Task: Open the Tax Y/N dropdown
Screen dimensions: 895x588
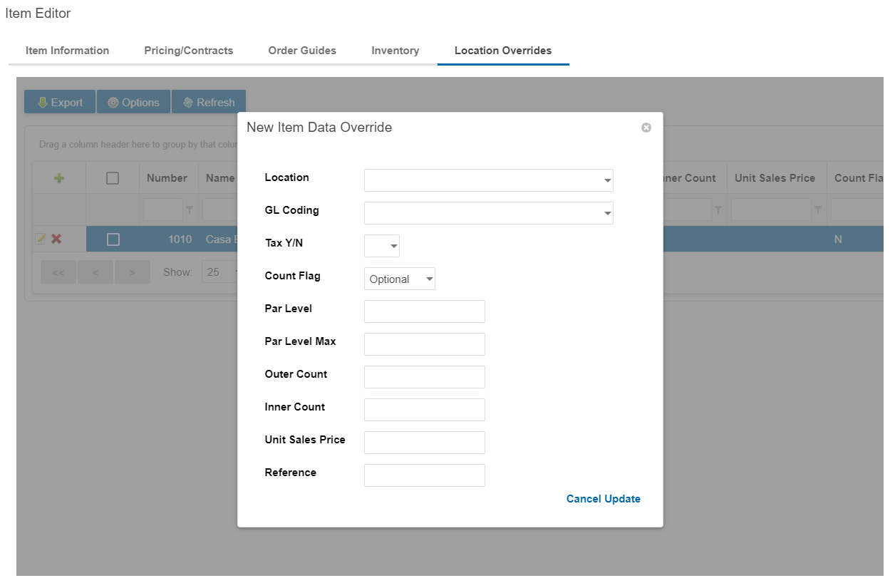Action: click(393, 247)
